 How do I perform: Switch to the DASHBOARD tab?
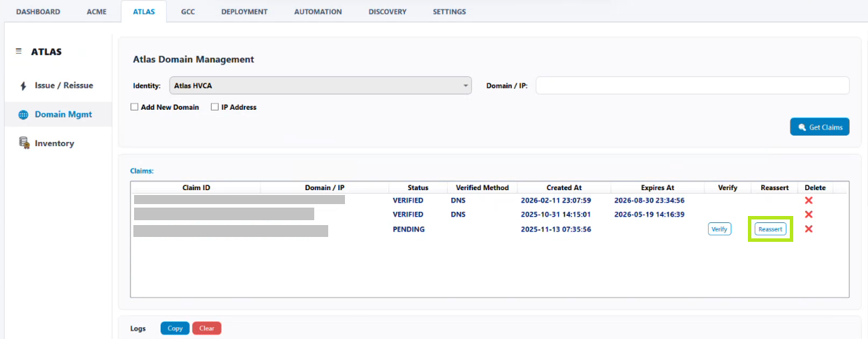pyautogui.click(x=38, y=12)
